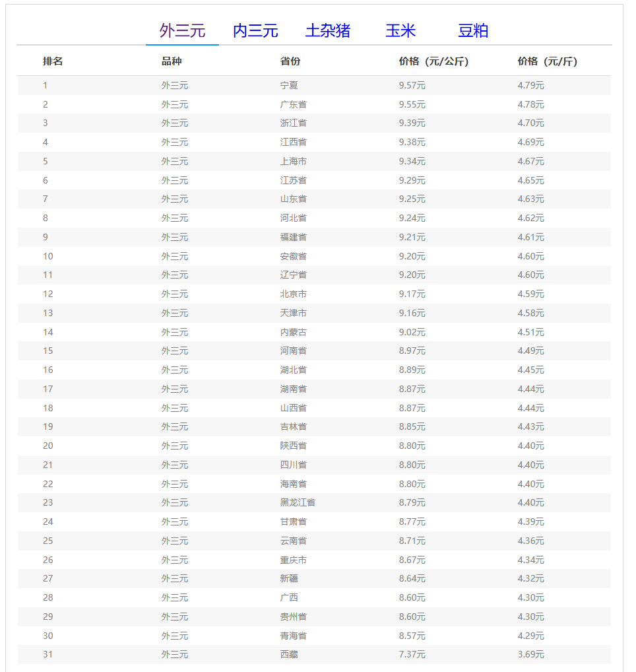Click the 品种 column header

click(172, 61)
